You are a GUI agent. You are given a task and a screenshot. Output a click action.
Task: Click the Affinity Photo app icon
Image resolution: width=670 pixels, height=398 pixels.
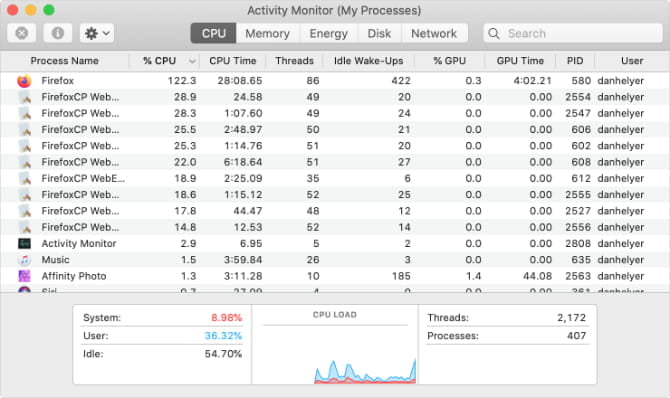pyautogui.click(x=24, y=276)
